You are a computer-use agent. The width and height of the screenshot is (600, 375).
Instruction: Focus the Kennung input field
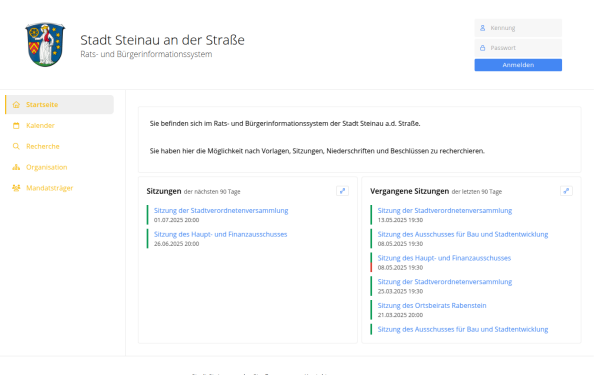[x=518, y=28]
